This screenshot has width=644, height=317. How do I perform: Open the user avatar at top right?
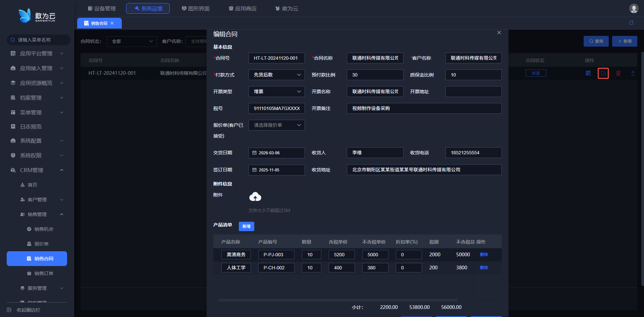click(634, 8)
